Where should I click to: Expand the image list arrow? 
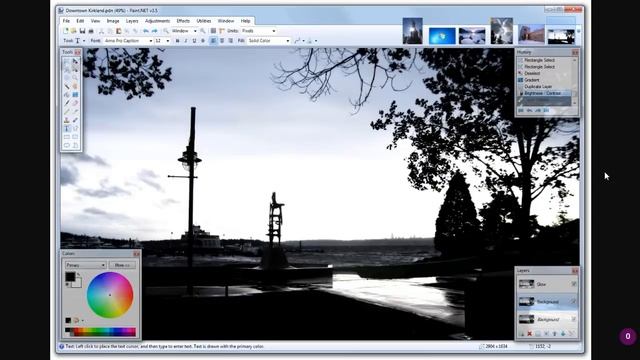578,31
